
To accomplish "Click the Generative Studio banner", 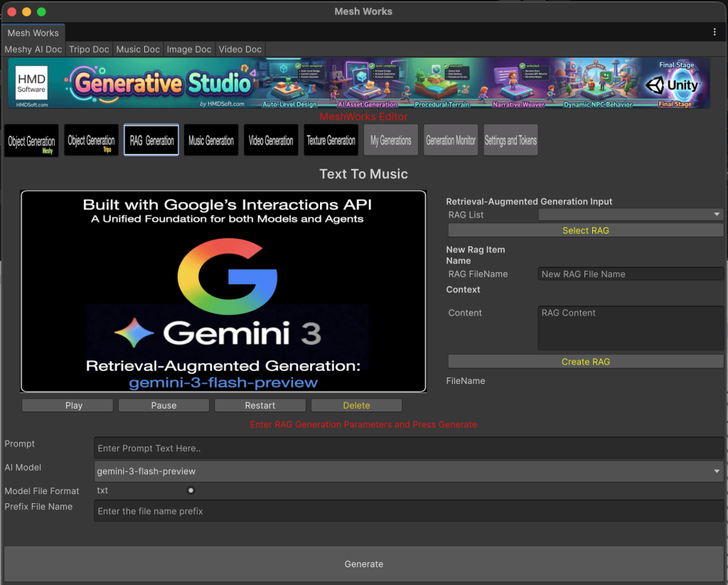I will click(359, 83).
